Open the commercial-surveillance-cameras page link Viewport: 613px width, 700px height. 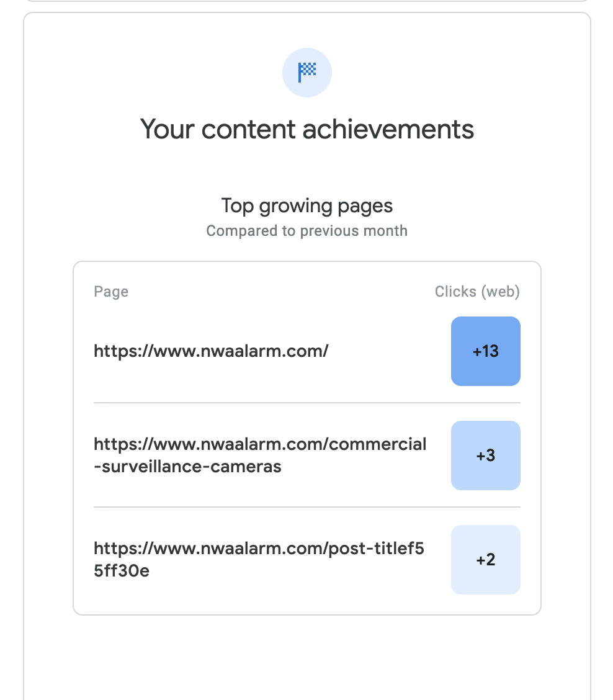coord(260,445)
